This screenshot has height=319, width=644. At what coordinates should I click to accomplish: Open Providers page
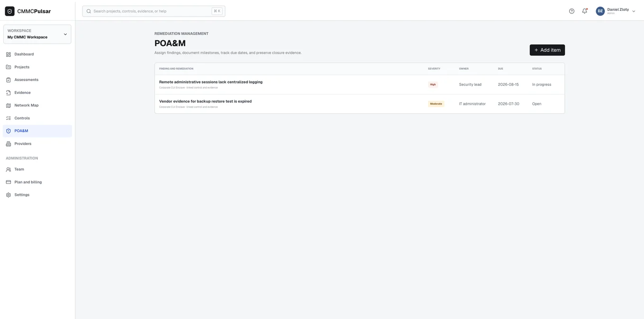click(37, 144)
